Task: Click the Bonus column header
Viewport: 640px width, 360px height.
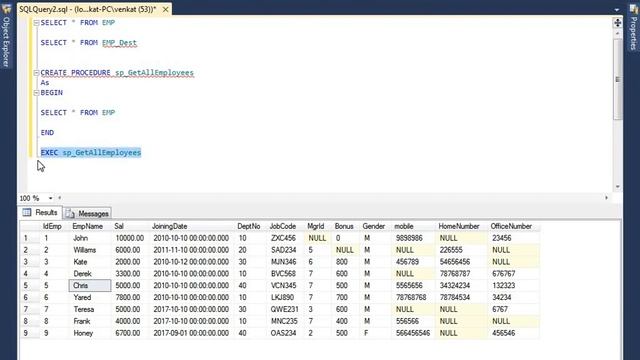Action: point(346,226)
